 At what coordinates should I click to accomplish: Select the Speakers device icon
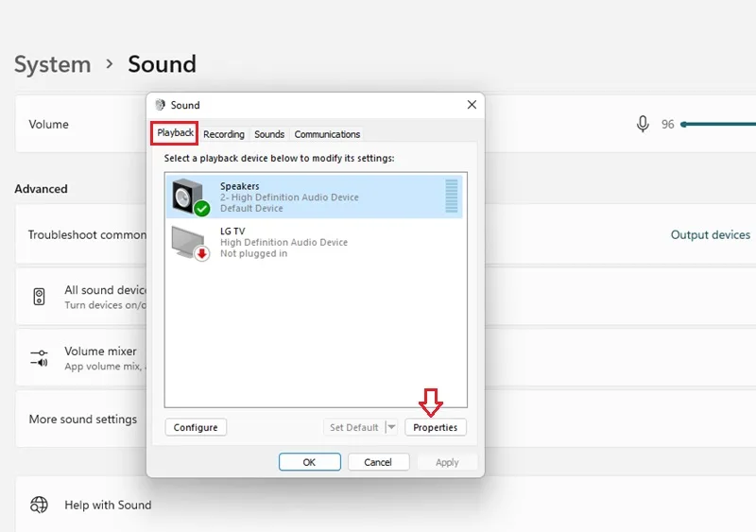(x=190, y=197)
